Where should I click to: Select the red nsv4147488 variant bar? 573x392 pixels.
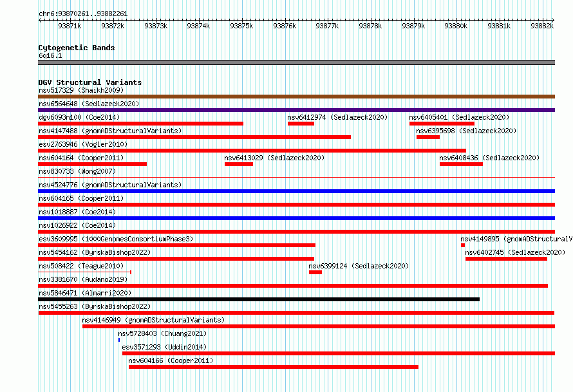[194, 137]
